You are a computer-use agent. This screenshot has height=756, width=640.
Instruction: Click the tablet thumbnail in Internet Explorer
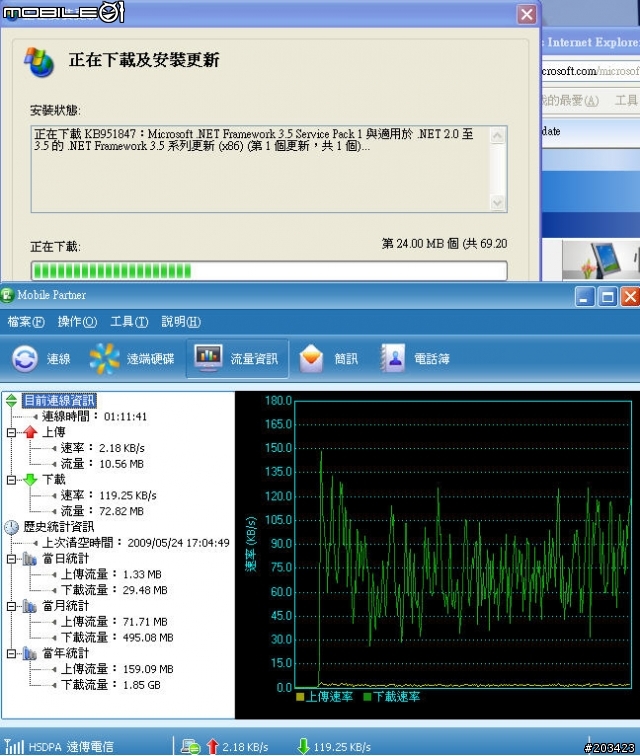tap(601, 260)
